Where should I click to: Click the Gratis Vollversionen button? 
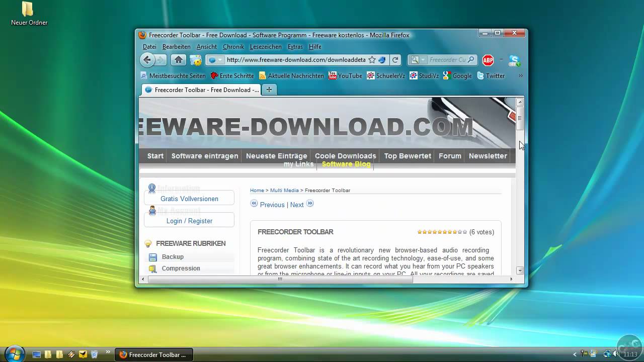(x=189, y=199)
